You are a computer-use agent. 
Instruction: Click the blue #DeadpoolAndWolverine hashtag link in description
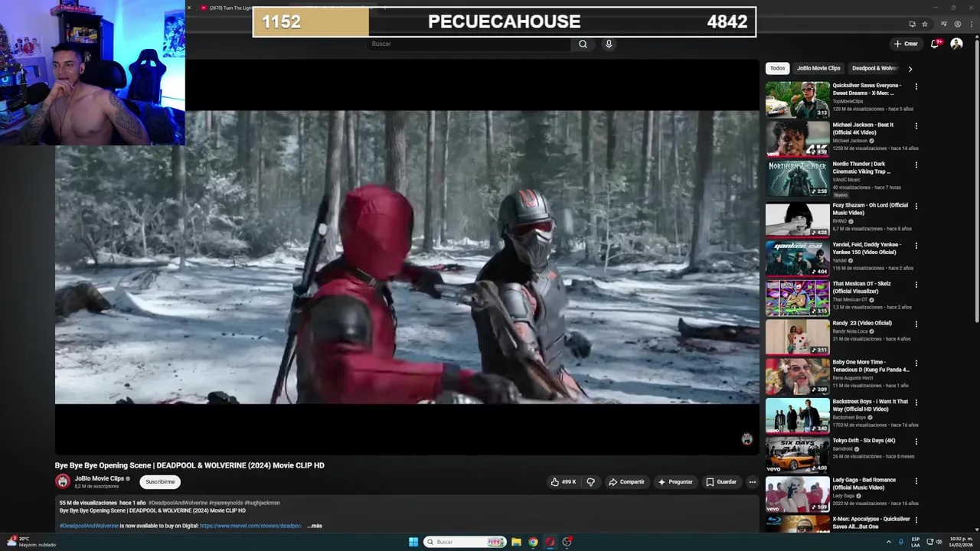[89, 526]
